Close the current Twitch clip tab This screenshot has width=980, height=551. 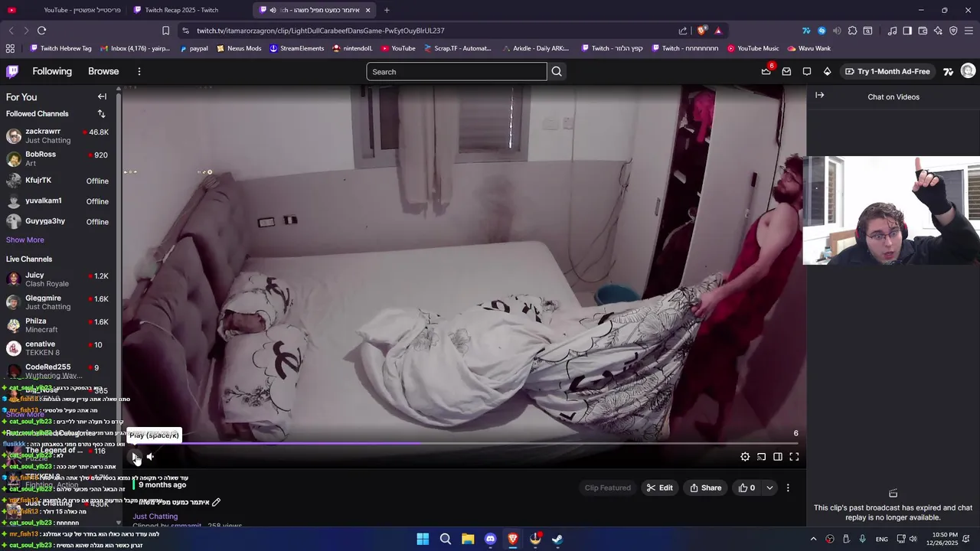pyautogui.click(x=368, y=10)
